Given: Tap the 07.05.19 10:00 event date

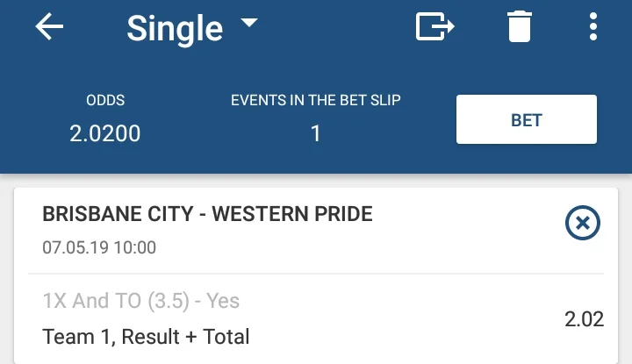Looking at the screenshot, I should pyautogui.click(x=99, y=247).
